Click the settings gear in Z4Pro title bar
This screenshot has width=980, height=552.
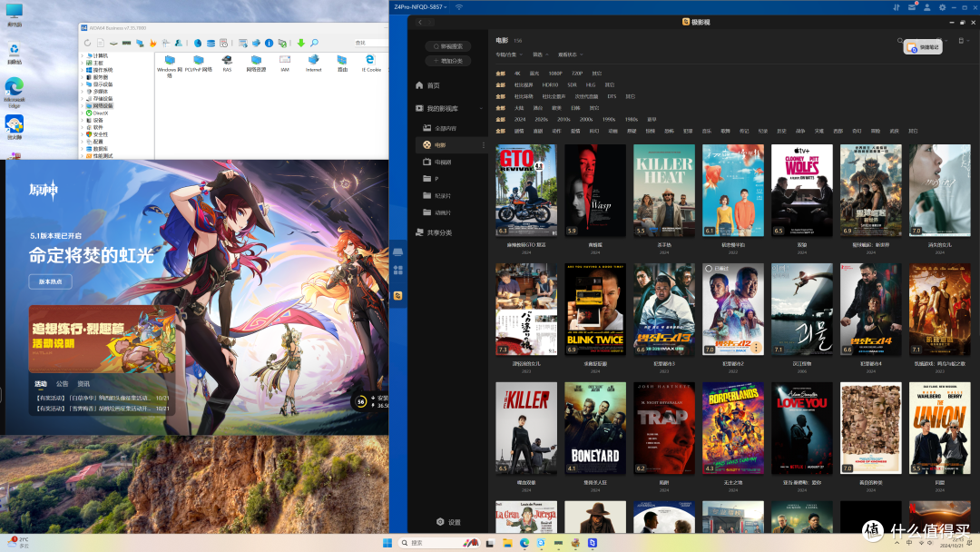[943, 7]
